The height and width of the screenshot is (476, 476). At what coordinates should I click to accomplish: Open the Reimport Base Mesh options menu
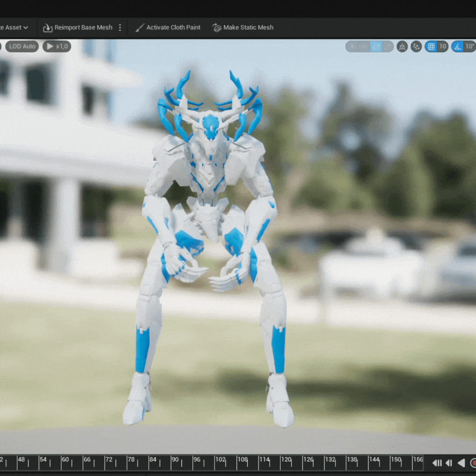[120, 27]
